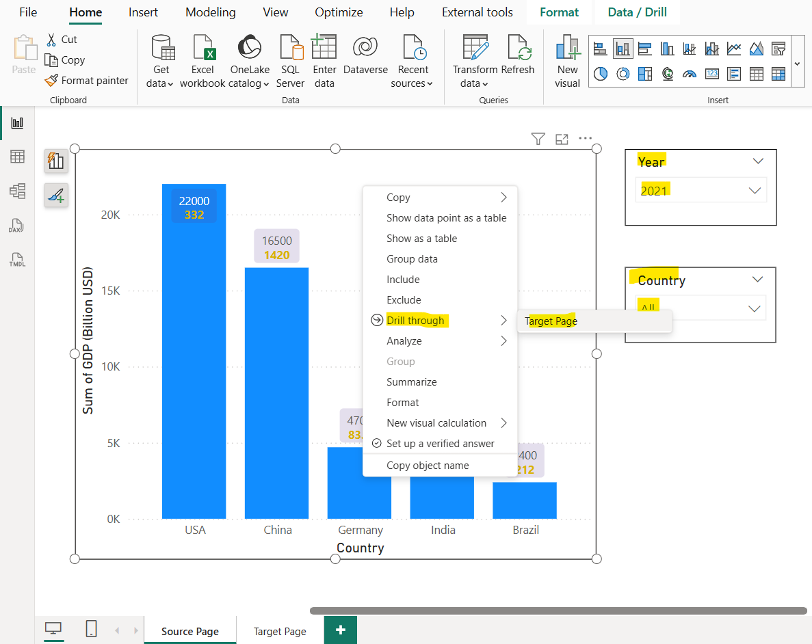
Task: Insert a Matrix visual
Action: pyautogui.click(x=778, y=74)
